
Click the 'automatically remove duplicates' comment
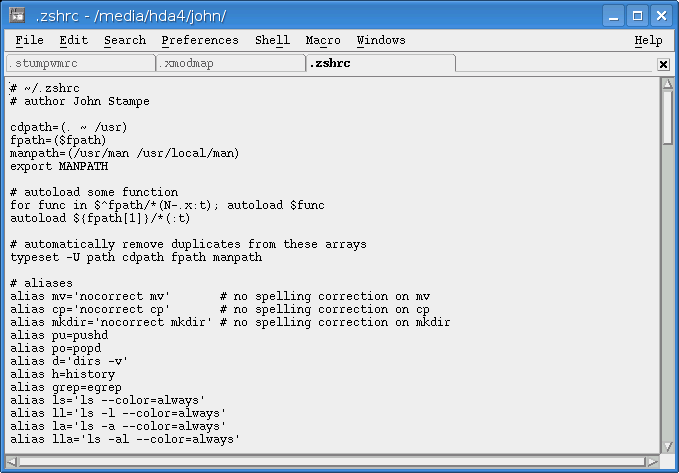(x=188, y=244)
